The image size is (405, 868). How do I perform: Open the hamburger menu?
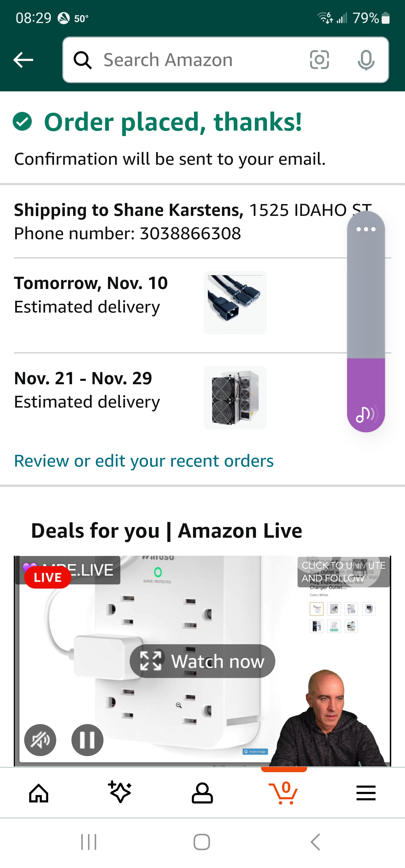(366, 793)
